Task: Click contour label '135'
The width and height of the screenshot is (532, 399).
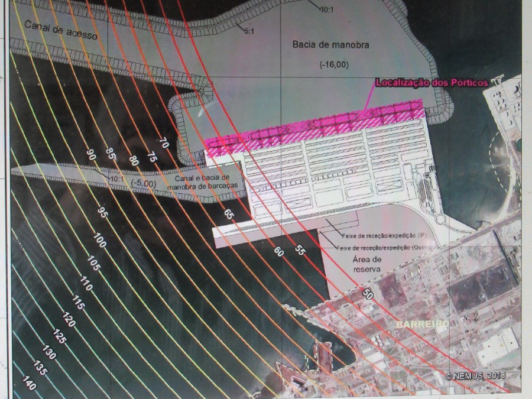Action: pos(40,368)
